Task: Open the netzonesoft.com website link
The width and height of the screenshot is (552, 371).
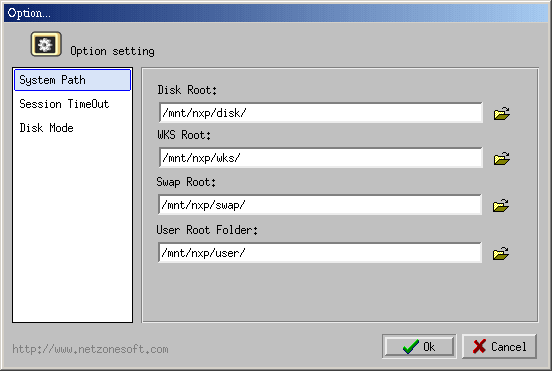Action: click(x=90, y=349)
